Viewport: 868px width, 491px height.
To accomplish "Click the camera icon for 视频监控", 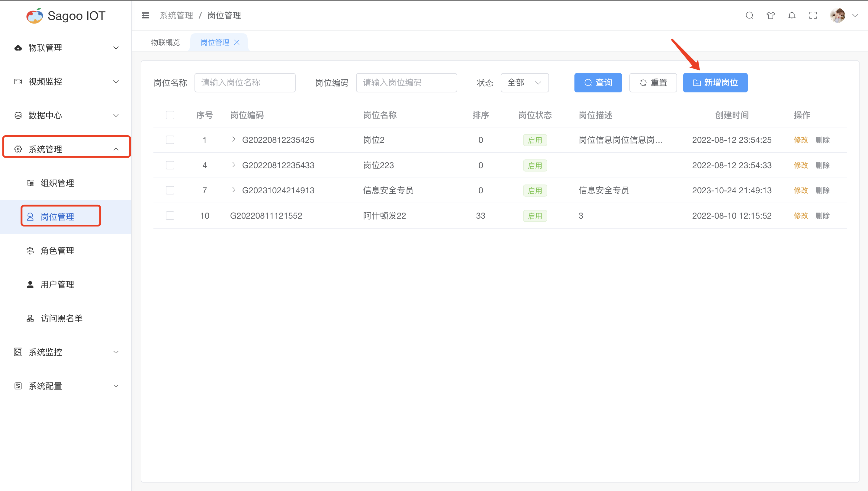I will tap(18, 82).
